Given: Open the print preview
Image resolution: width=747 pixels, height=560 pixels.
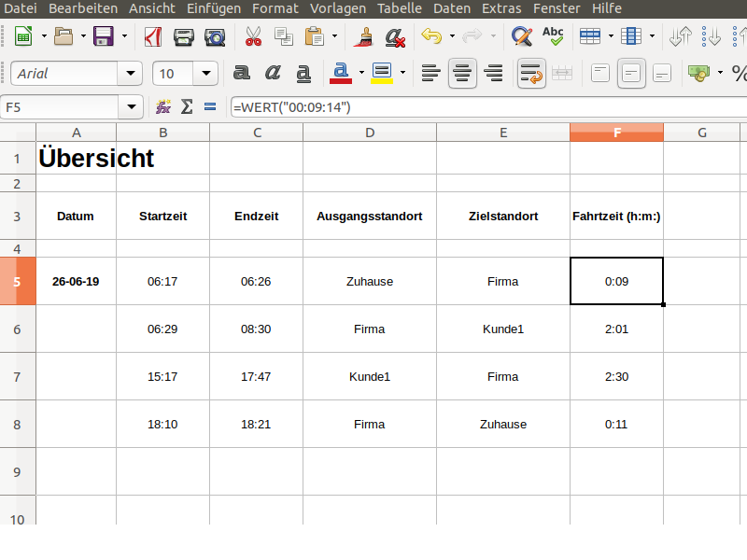Looking at the screenshot, I should click(216, 37).
